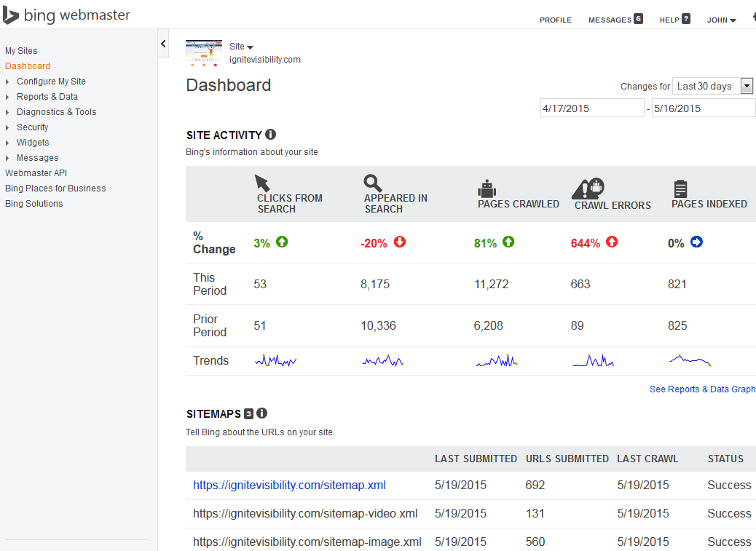The width and height of the screenshot is (756, 551).
Task: Collapse the sidebar with the left chevron
Action: pos(163,44)
